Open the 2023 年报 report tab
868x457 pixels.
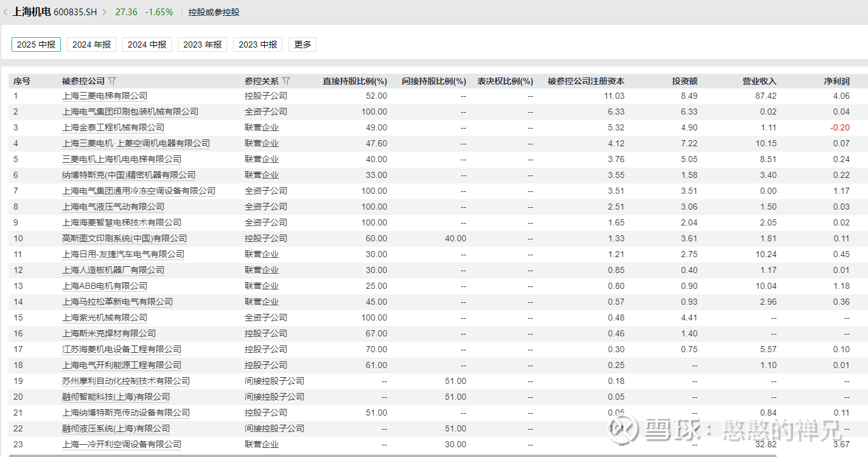point(202,44)
